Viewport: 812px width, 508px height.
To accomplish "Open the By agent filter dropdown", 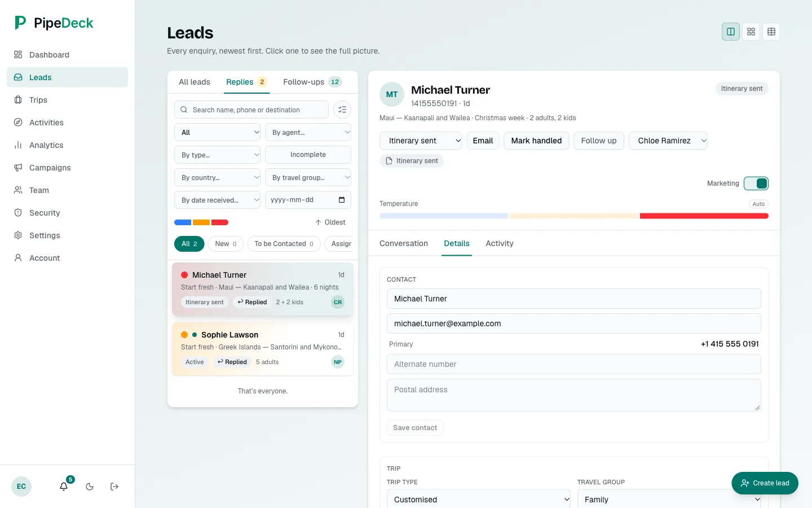I will point(308,132).
